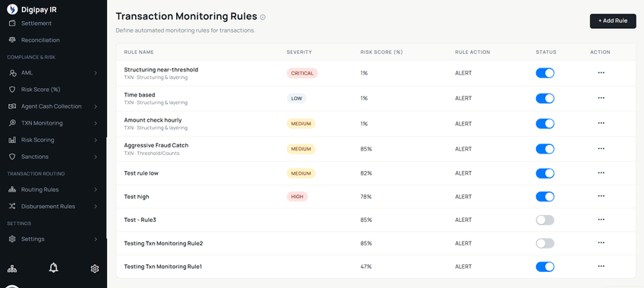Viewport: 644px width, 288px height.
Task: Click the RISK SCORE (%) column header
Action: click(x=381, y=52)
